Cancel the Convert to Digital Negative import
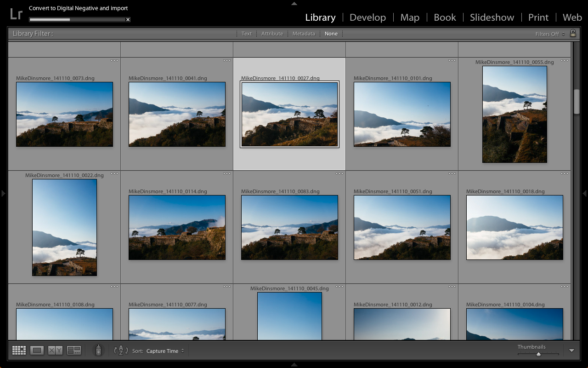The height and width of the screenshot is (368, 588). 128,19
